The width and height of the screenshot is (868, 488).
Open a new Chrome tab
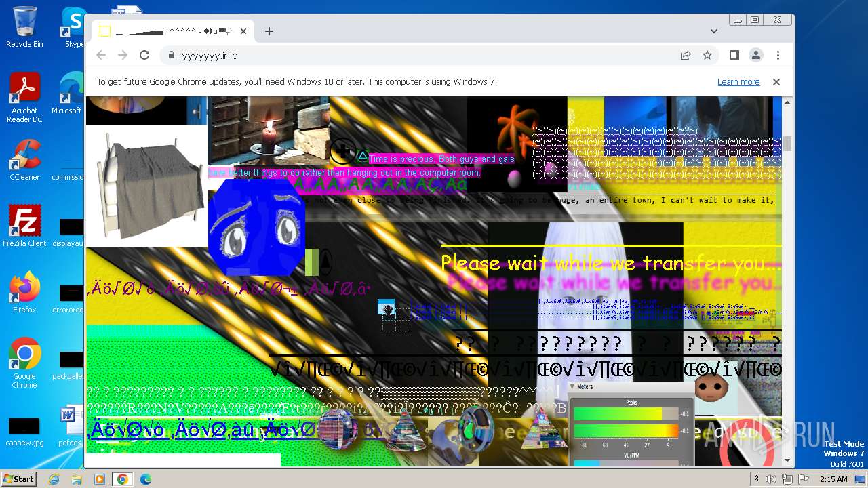pyautogui.click(x=269, y=31)
